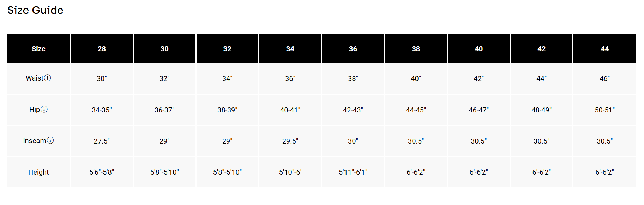
Task: Click the 50-51" hip cell
Action: [604, 110]
